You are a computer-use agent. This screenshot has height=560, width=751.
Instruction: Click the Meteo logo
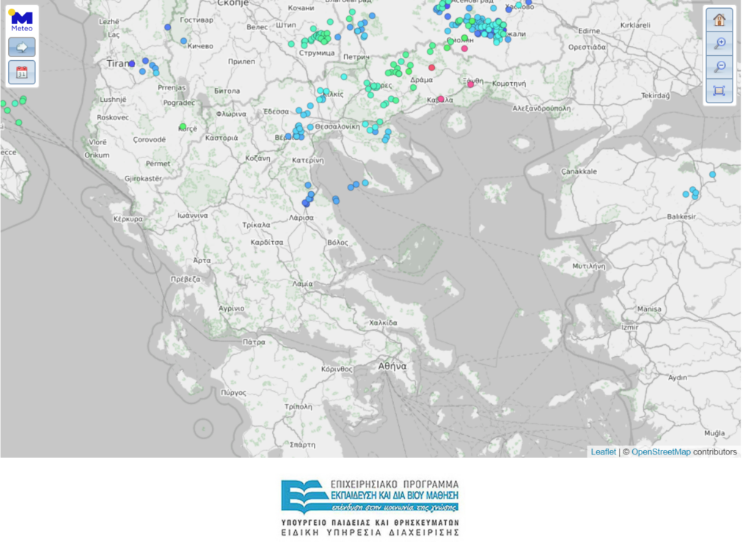click(x=21, y=20)
